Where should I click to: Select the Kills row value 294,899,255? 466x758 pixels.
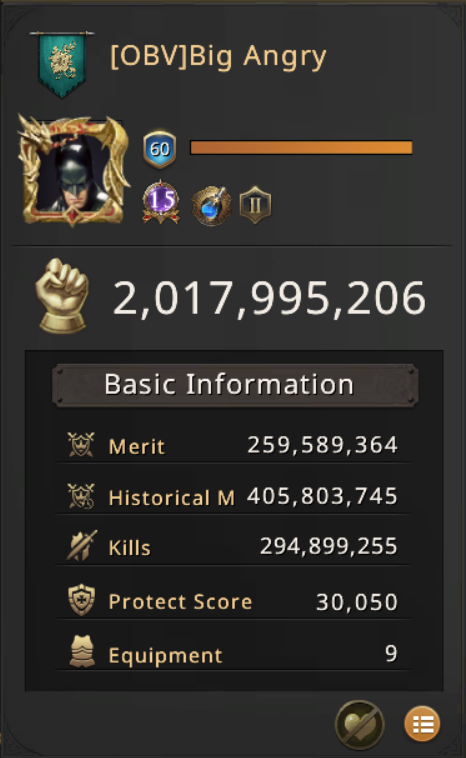coord(329,546)
